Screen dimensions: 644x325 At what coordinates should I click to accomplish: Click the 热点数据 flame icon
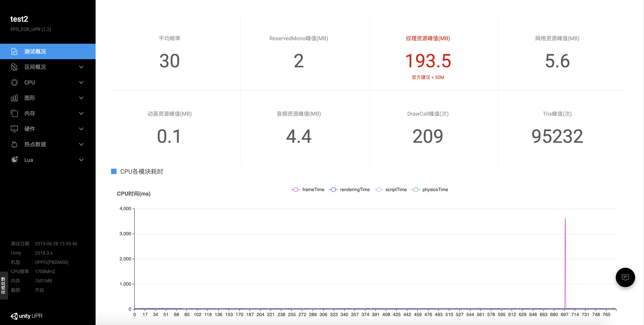click(14, 145)
